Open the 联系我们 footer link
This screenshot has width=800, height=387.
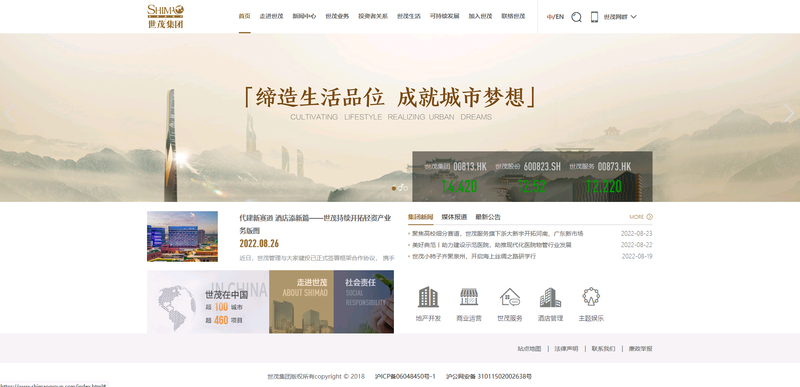pyautogui.click(x=603, y=349)
